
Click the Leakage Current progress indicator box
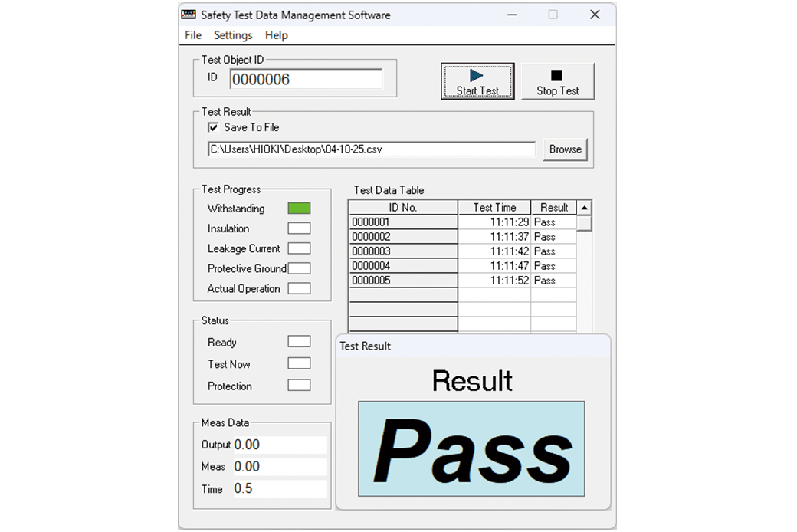coord(299,248)
